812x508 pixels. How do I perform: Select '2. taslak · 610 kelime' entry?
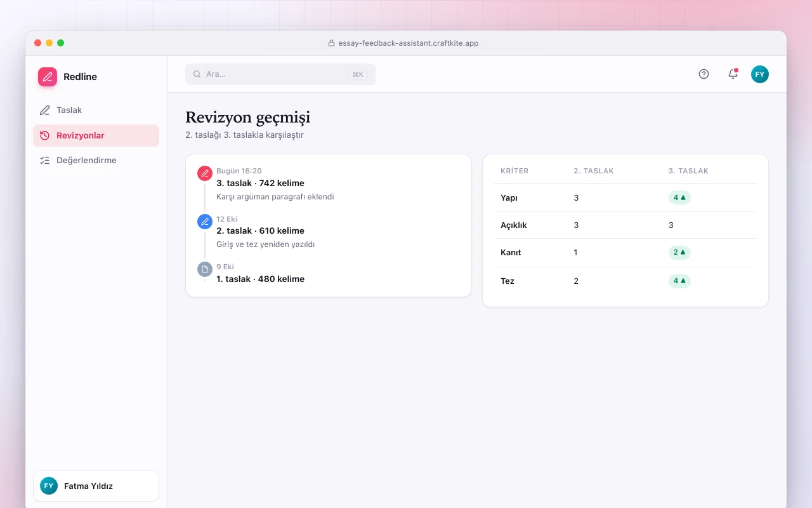(260, 231)
